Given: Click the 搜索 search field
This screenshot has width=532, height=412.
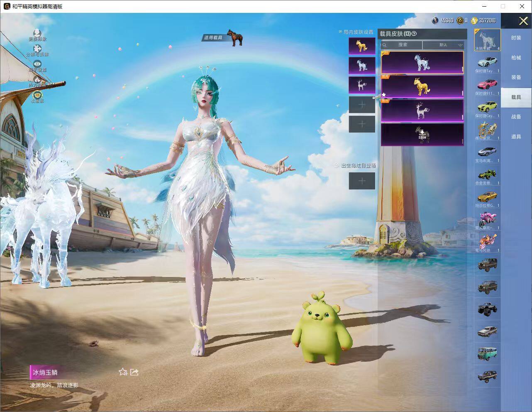Looking at the screenshot, I should click(x=402, y=45).
